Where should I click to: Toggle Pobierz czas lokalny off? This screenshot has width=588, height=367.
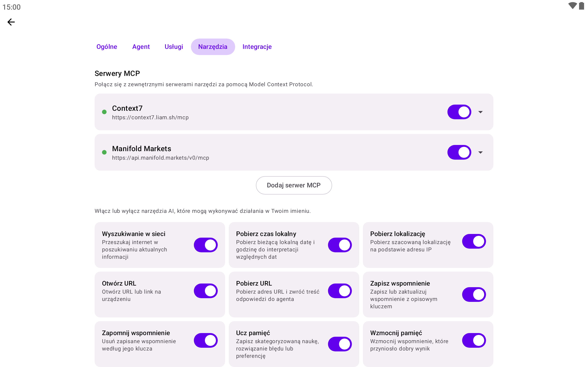pos(340,245)
